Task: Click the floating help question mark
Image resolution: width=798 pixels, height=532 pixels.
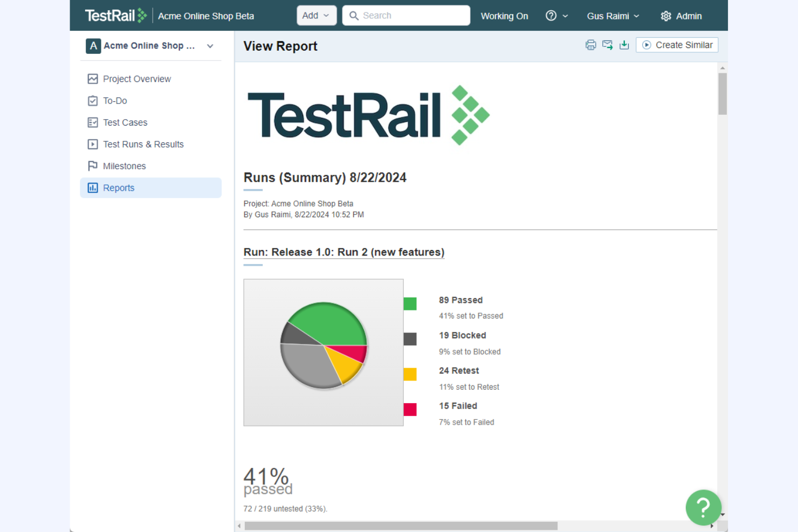Action: [703, 507]
